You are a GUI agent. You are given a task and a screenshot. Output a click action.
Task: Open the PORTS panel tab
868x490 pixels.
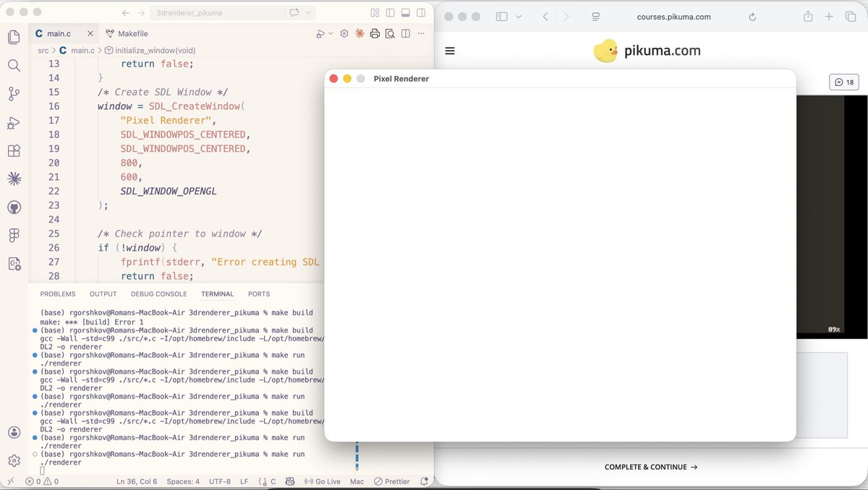(x=259, y=294)
